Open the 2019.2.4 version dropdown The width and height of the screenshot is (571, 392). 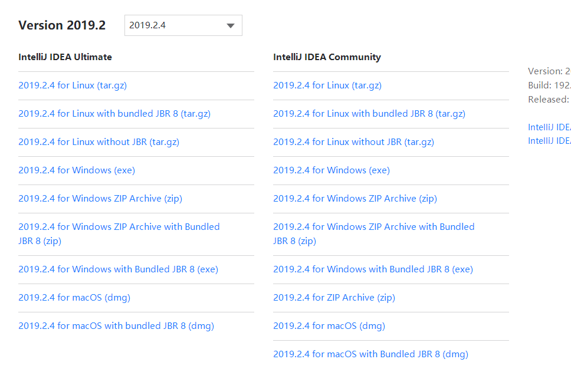183,25
